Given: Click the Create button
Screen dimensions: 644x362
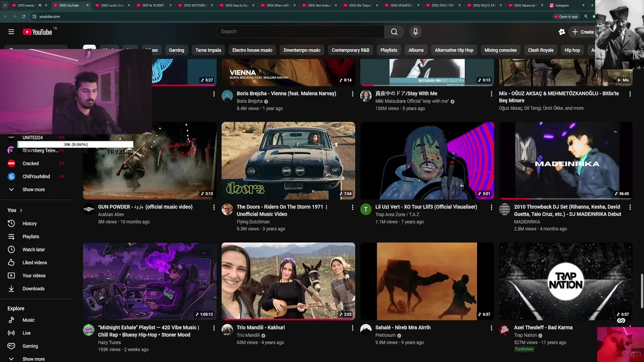Looking at the screenshot, I should (582, 32).
